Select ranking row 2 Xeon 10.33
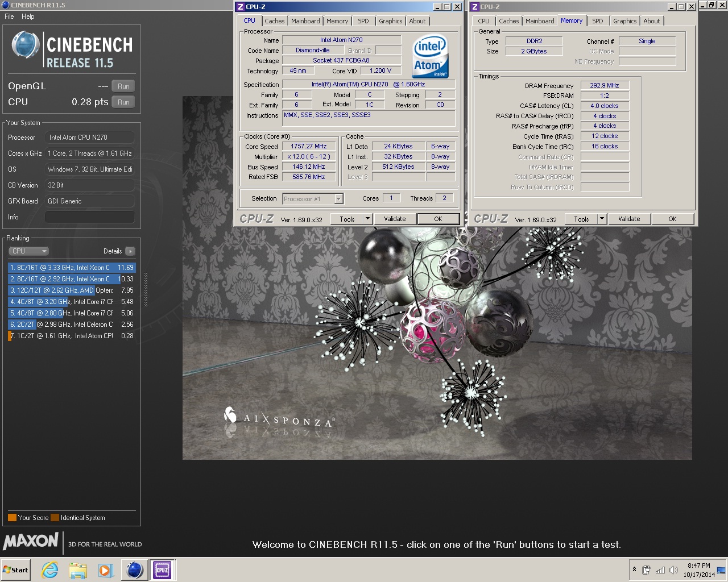728x582 pixels. 71,279
